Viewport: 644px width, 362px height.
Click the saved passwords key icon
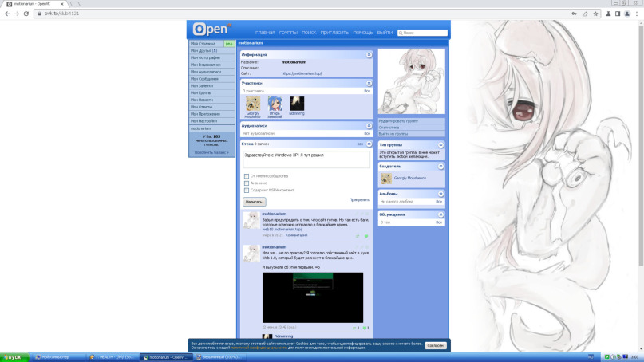pos(574,14)
